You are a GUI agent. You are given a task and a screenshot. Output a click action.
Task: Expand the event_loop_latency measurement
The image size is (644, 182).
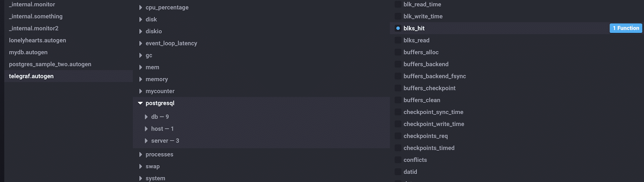click(x=140, y=43)
